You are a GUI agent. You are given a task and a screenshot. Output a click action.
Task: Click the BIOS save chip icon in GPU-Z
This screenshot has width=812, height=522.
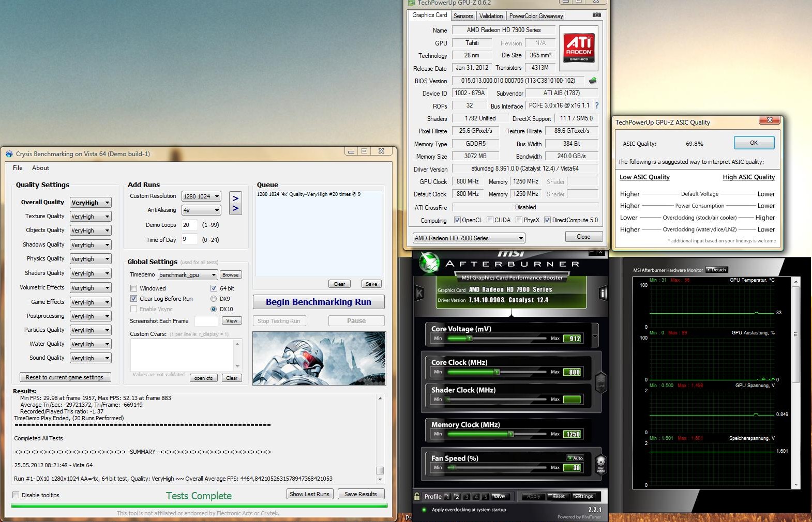(x=593, y=81)
